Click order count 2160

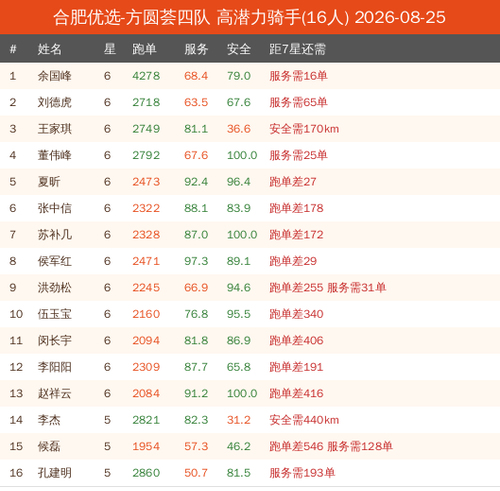(146, 314)
